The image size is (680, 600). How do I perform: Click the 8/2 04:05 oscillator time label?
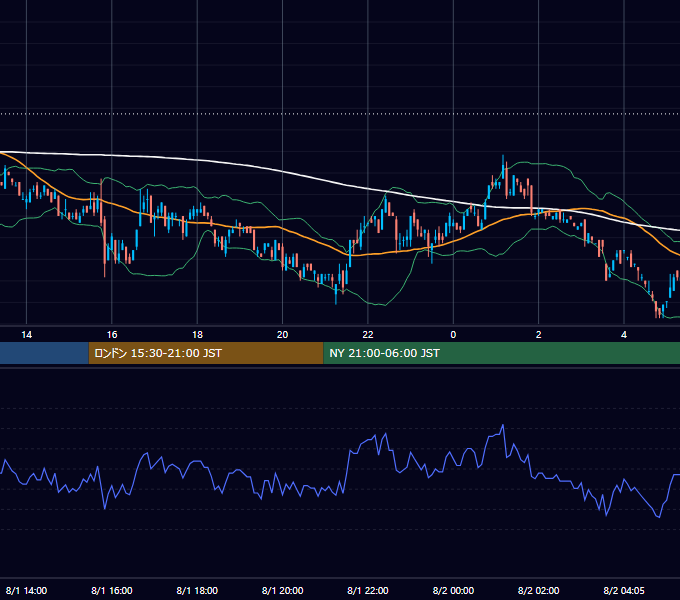coord(624,590)
